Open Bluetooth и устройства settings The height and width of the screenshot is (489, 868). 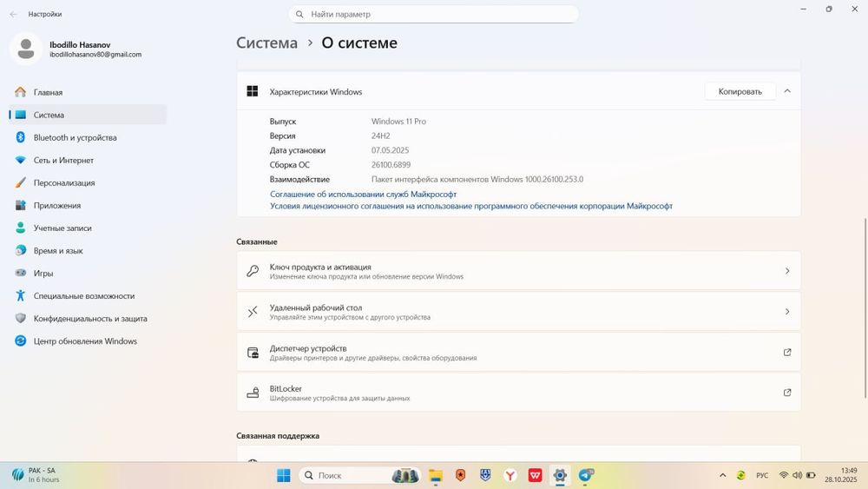[88, 137]
